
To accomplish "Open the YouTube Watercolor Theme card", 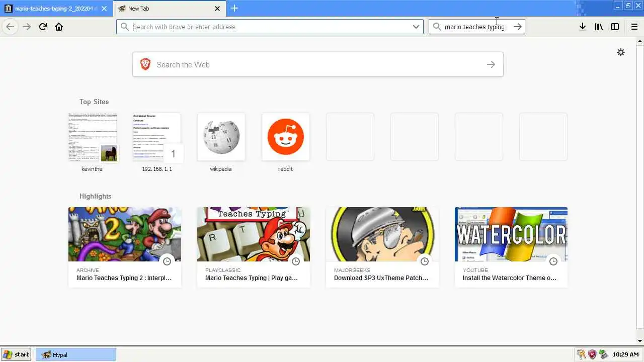I will point(511,247).
